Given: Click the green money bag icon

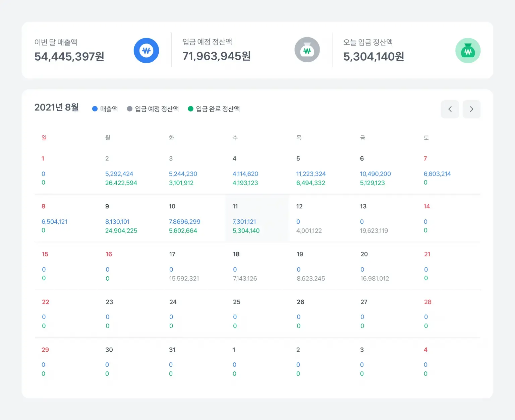Looking at the screenshot, I should [468, 51].
